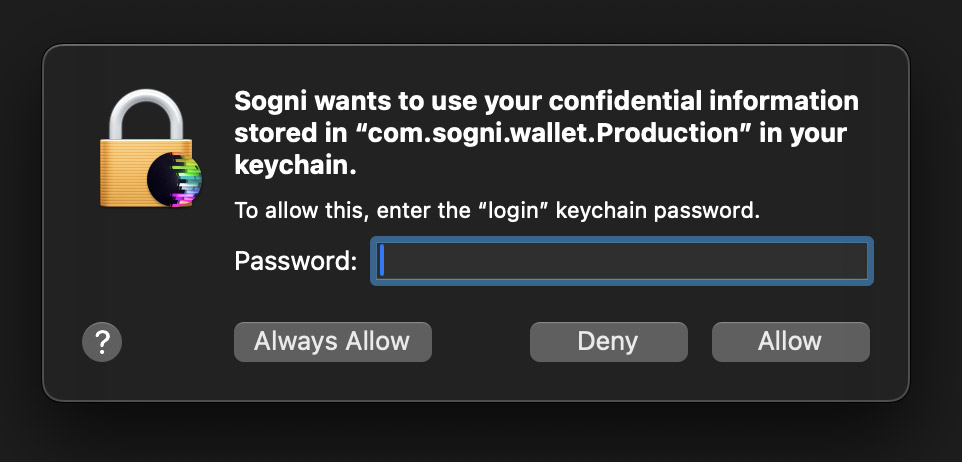Deny the keychain access request
Viewport: 962px width, 462px height.
(608, 342)
